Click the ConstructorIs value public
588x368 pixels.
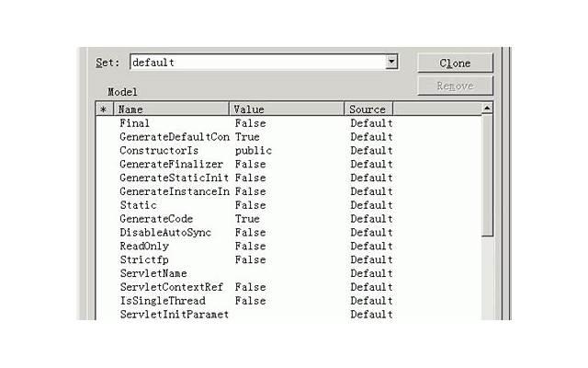(x=254, y=151)
